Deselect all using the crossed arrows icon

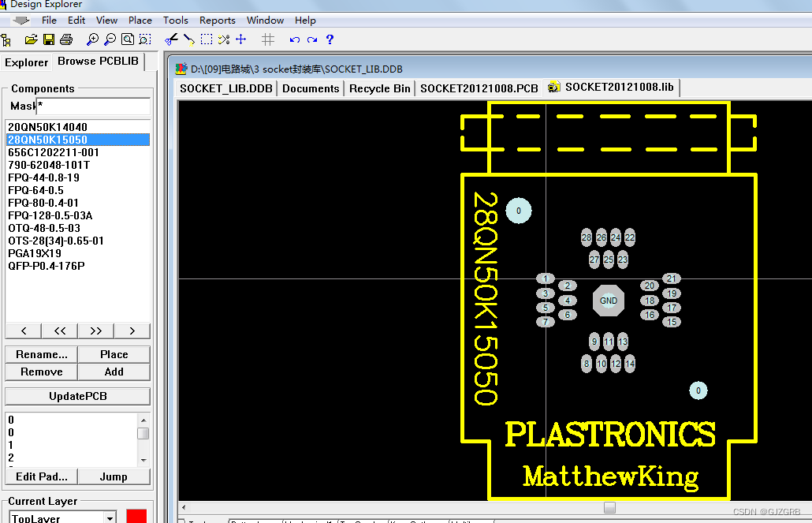point(224,39)
